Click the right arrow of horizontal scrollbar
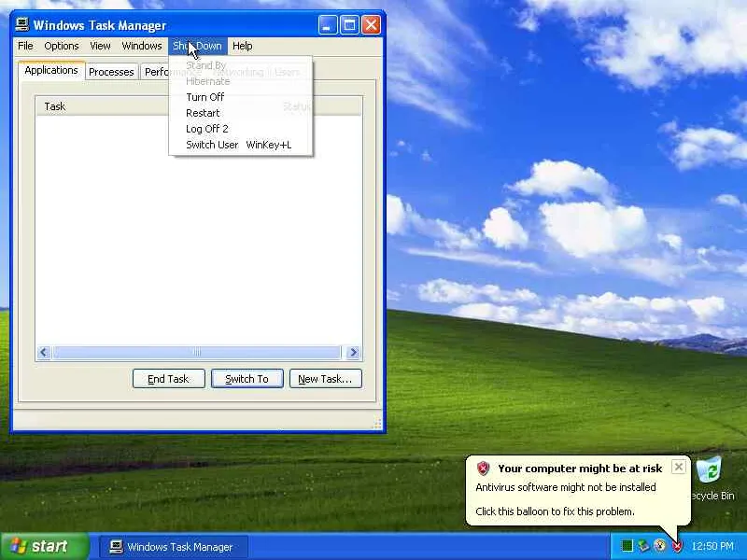Screen dimensions: 747x560 [353, 353]
